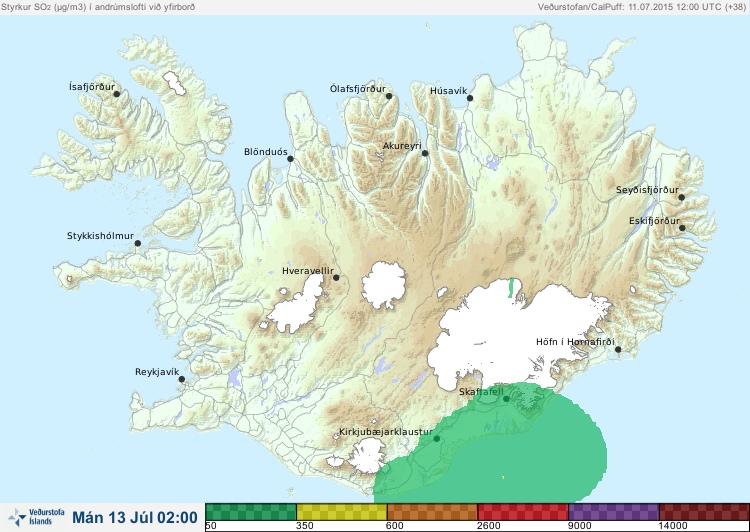Click the green 50 legend color swatch
This screenshot has height=532, width=750.
point(251,512)
